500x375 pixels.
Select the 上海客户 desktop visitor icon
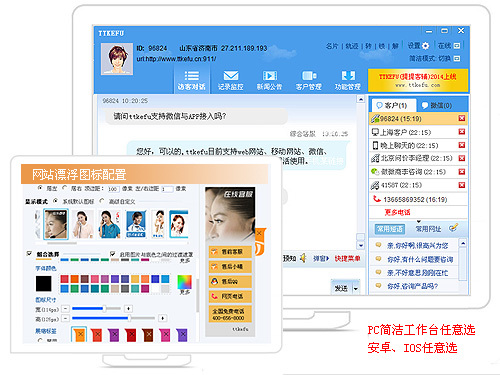point(375,132)
